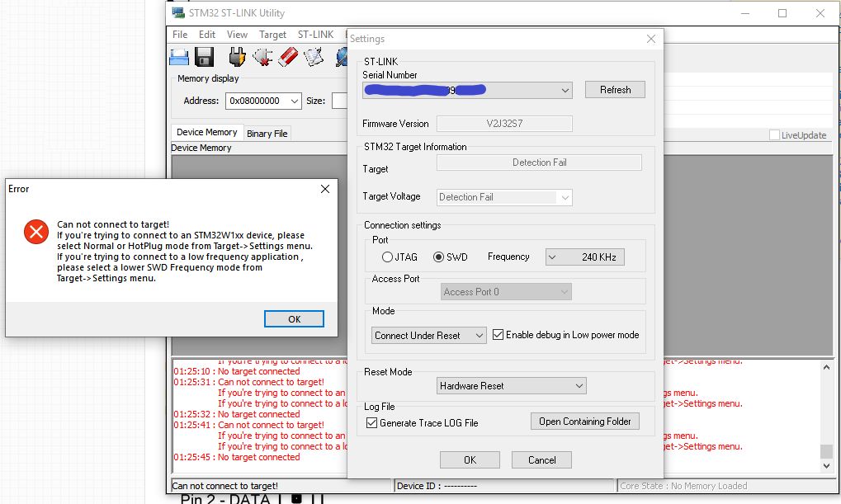Viewport: 841px width, 504px height.
Task: Click status bar text "Can not connect to target!"
Action: (x=224, y=486)
